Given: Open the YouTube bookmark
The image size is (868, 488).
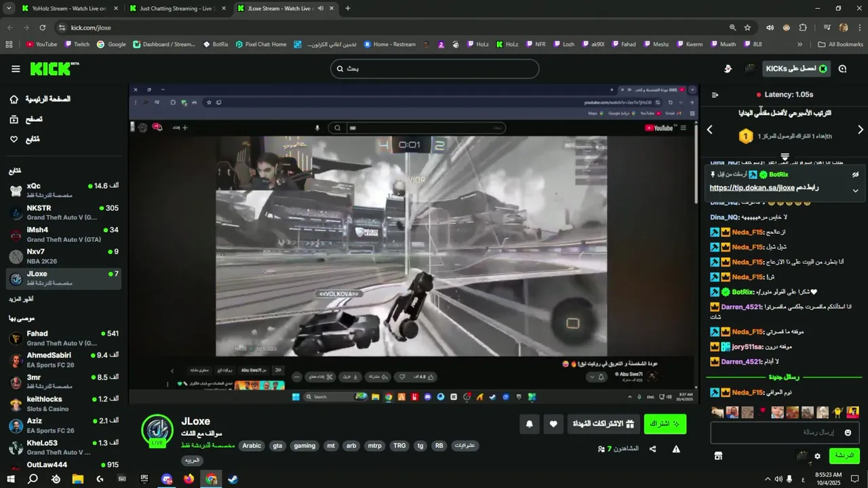Looking at the screenshot, I should (41, 44).
